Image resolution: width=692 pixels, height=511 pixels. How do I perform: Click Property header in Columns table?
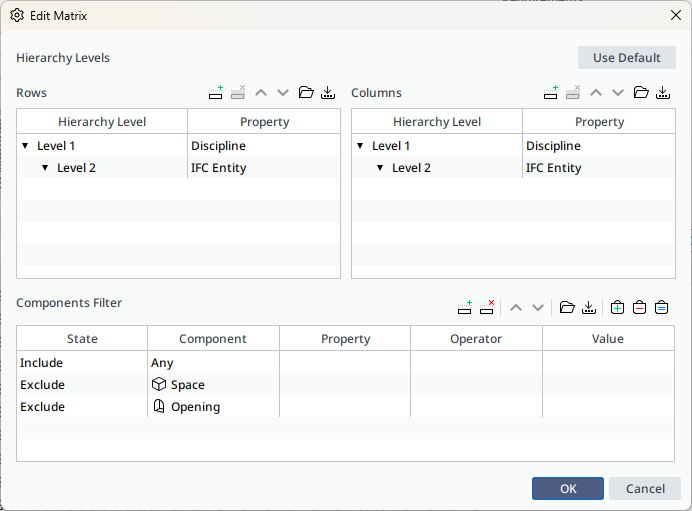[x=599, y=121]
